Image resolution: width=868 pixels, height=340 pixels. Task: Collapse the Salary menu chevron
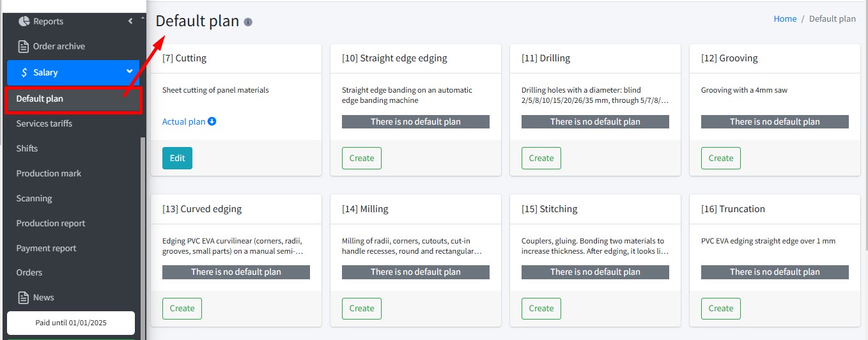point(130,72)
